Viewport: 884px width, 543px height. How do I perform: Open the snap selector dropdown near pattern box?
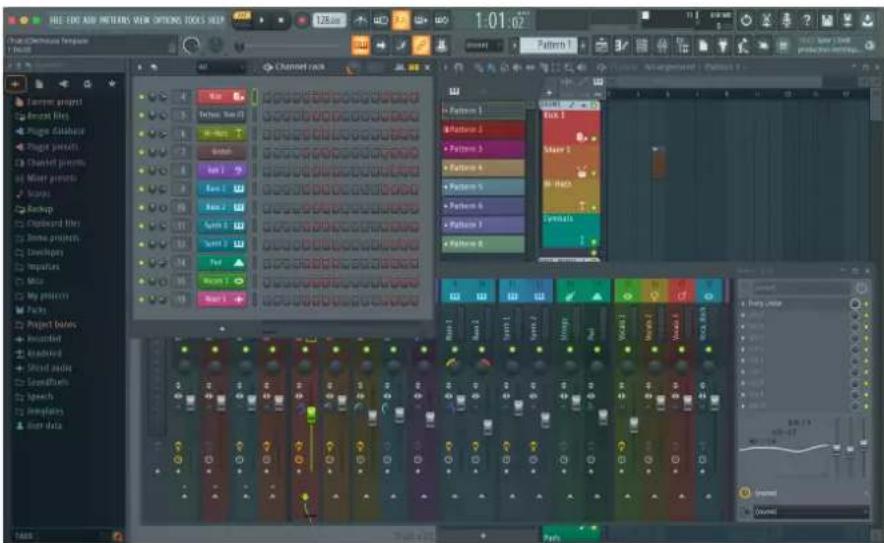click(x=484, y=46)
